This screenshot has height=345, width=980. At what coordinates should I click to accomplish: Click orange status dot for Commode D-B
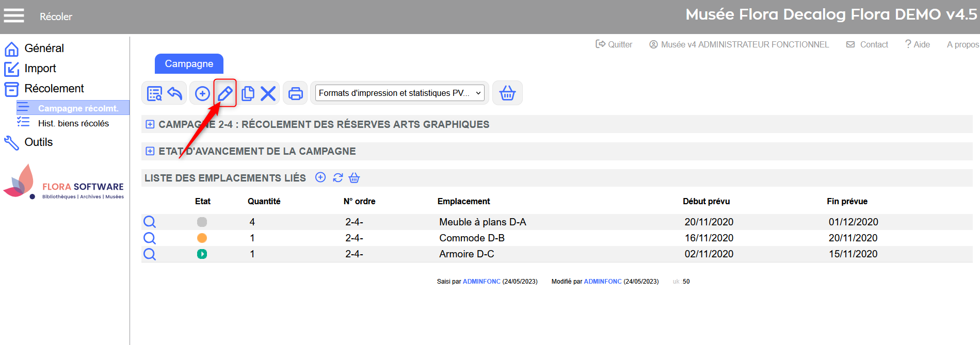pyautogui.click(x=202, y=238)
